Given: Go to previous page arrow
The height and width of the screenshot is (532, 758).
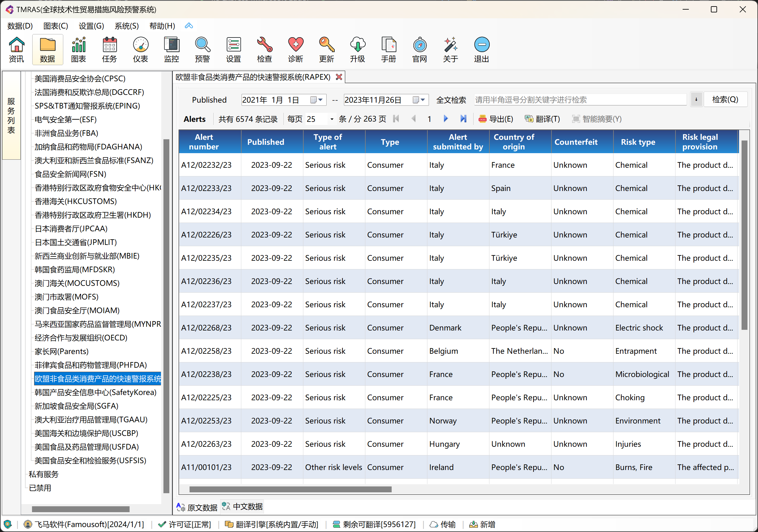Looking at the screenshot, I should 413,119.
